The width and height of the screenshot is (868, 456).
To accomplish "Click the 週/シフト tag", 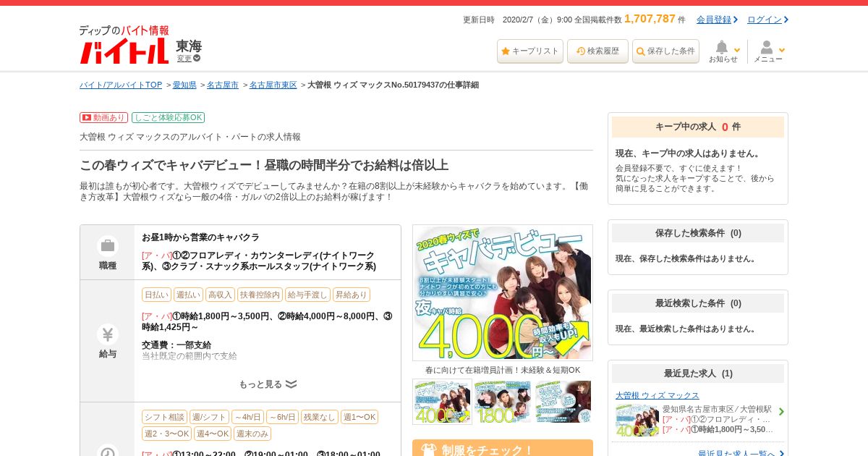I will click(209, 417).
